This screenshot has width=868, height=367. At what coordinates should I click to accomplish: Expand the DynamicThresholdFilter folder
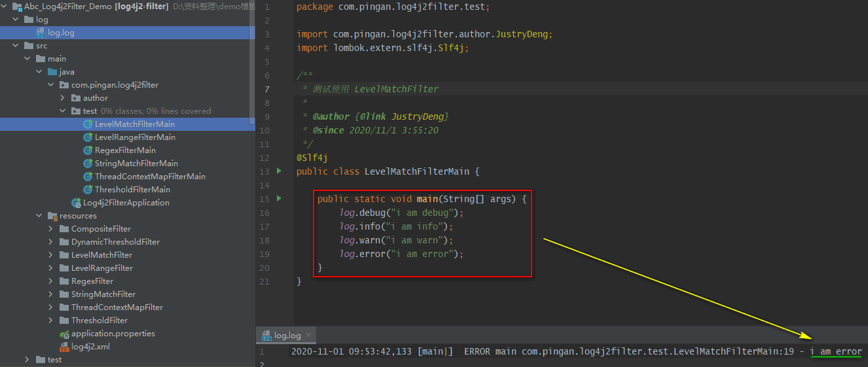tap(51, 242)
